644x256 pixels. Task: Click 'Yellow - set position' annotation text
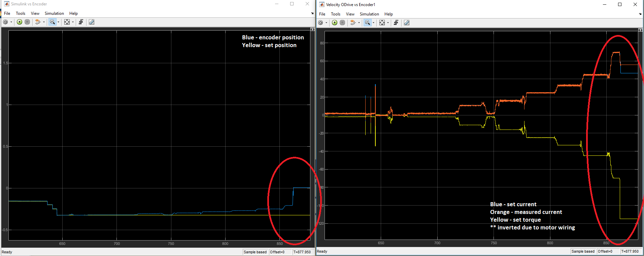pos(269,45)
